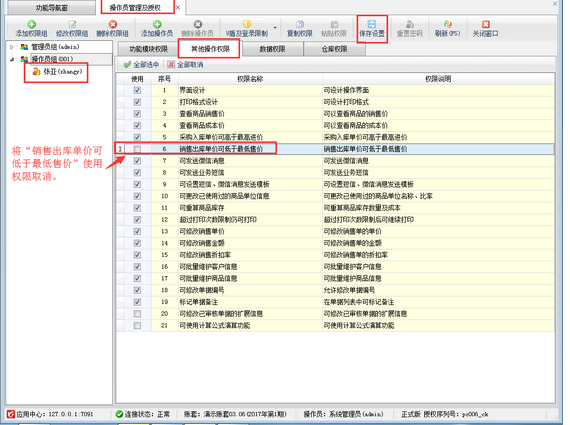570x425 pixels.
Task: Select row 采购入库单价可高于最高进价
Action: click(336, 137)
